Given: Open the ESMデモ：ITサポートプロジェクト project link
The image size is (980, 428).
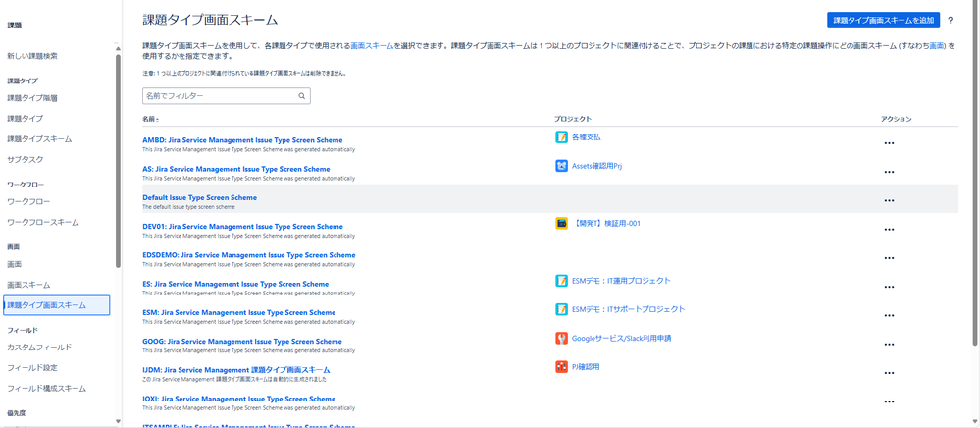Looking at the screenshot, I should [628, 309].
